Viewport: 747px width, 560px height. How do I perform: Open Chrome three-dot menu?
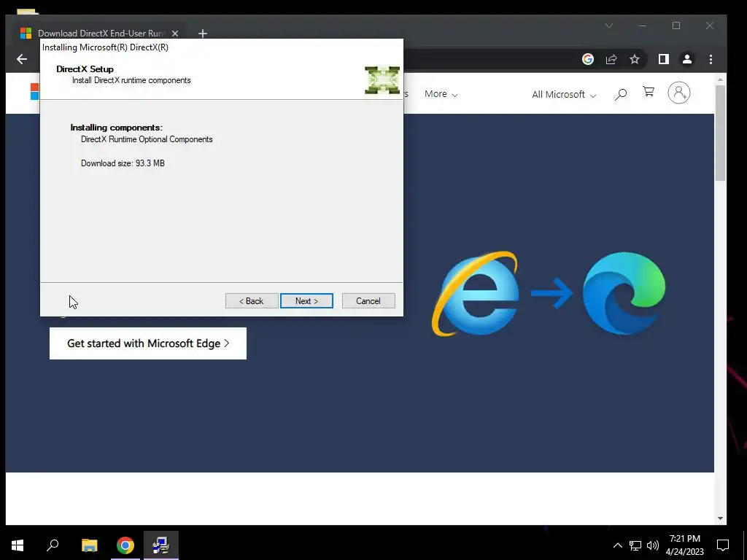pos(711,59)
